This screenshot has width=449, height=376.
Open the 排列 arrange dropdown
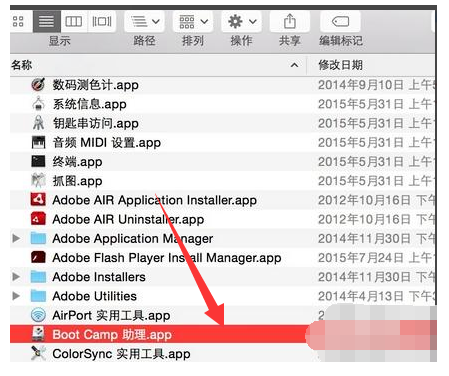pyautogui.click(x=193, y=22)
